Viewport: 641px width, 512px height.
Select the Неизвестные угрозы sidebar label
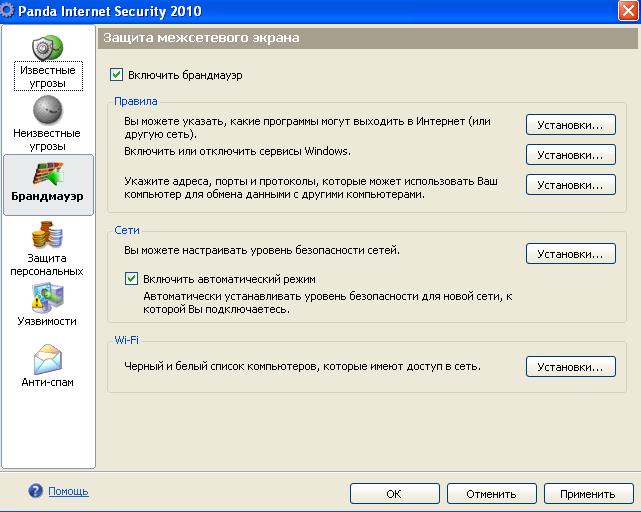coord(47,139)
